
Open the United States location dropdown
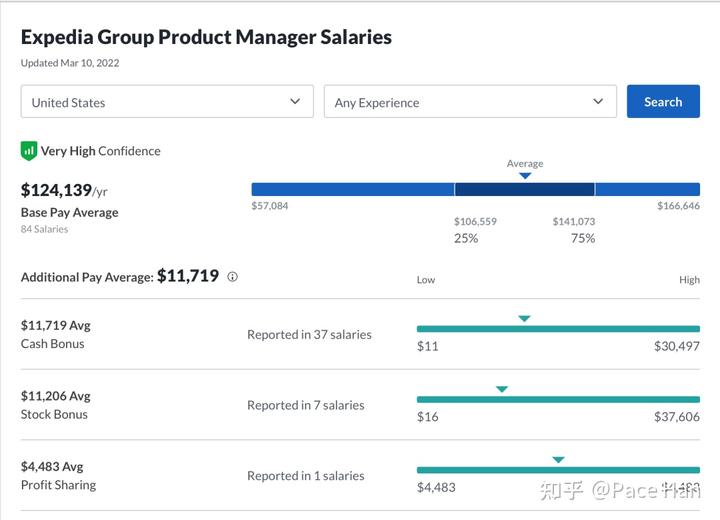(x=167, y=101)
